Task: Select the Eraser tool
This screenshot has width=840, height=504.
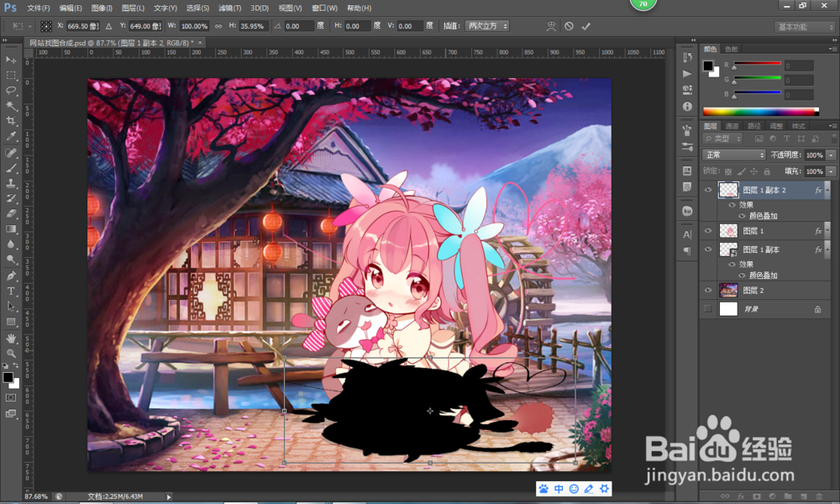Action: [x=11, y=213]
